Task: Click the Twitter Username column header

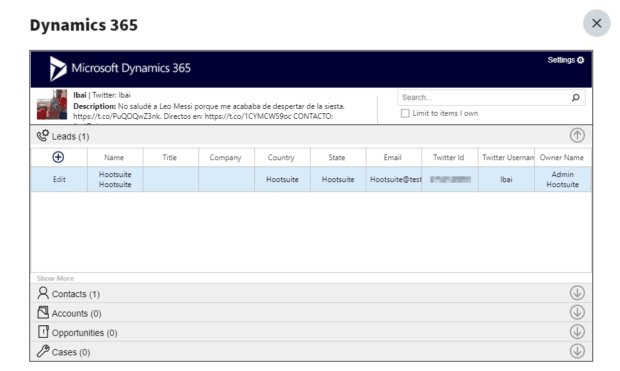Action: [506, 157]
